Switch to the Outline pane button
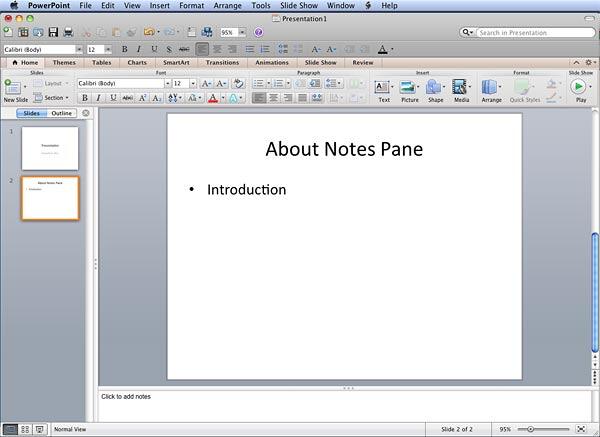 click(x=62, y=113)
